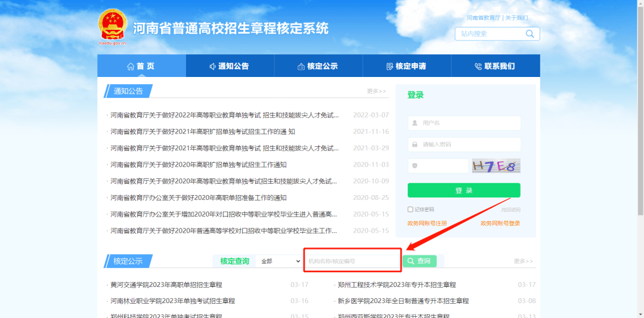Click the magnifier icon in site search

click(530, 33)
